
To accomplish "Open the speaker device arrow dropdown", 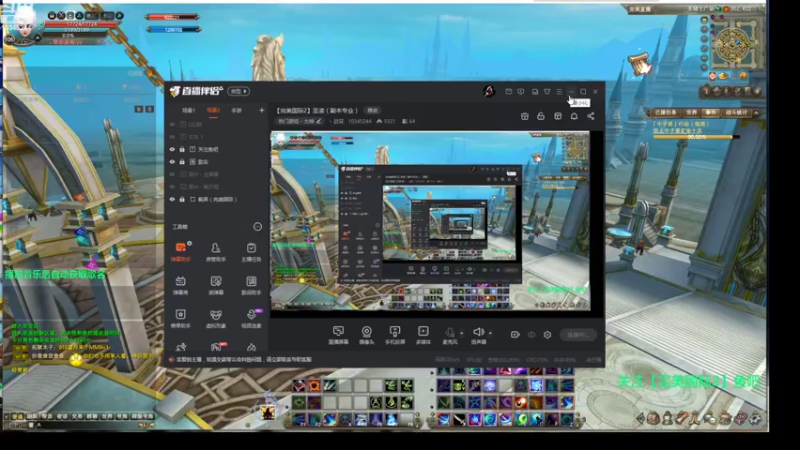I will [490, 333].
